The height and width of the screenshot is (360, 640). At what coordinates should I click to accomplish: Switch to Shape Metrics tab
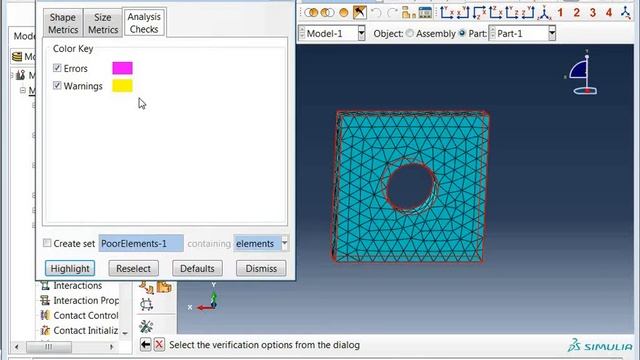tap(63, 23)
